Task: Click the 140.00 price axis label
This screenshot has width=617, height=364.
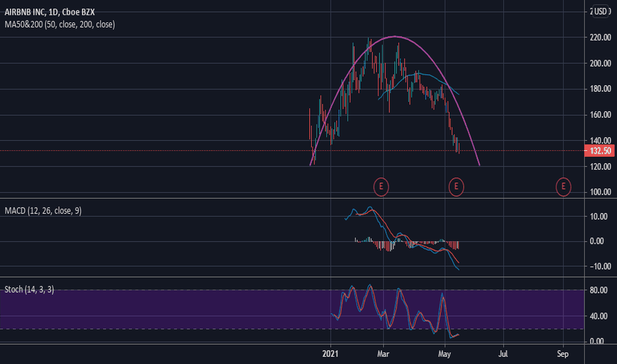Action: pos(600,140)
